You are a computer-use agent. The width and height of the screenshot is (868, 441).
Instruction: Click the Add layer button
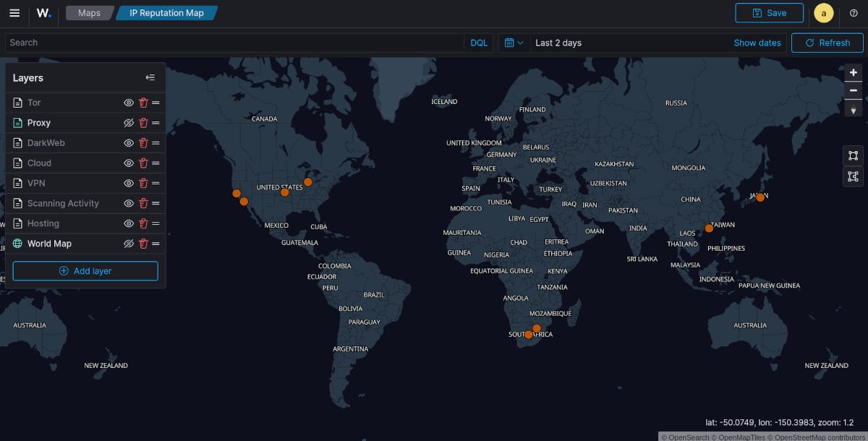[x=85, y=271]
